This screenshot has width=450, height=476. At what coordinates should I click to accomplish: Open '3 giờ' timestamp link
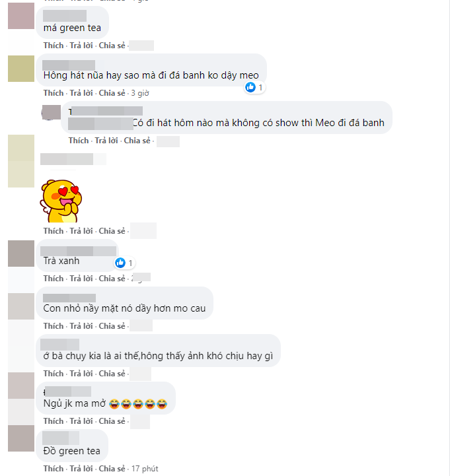point(140,93)
